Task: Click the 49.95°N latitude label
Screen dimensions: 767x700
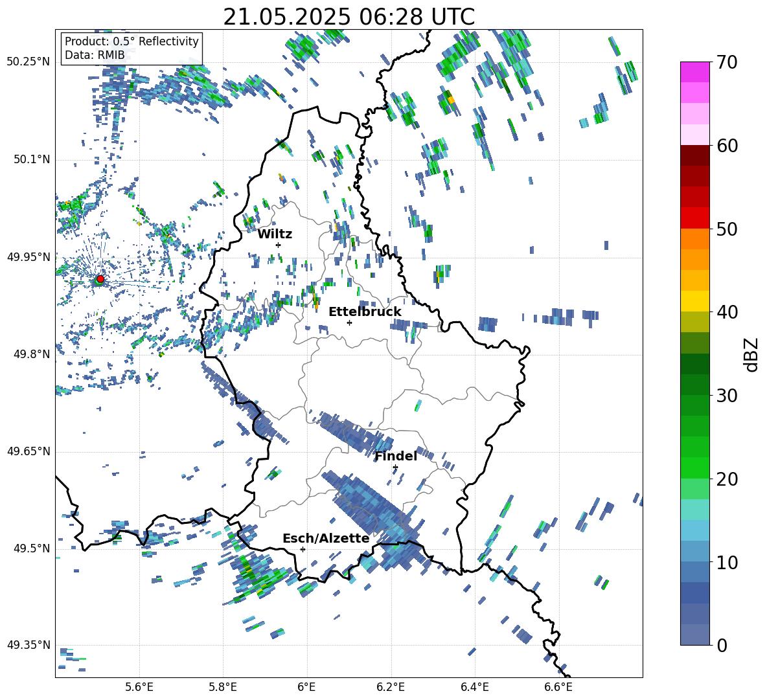Action: [x=29, y=258]
